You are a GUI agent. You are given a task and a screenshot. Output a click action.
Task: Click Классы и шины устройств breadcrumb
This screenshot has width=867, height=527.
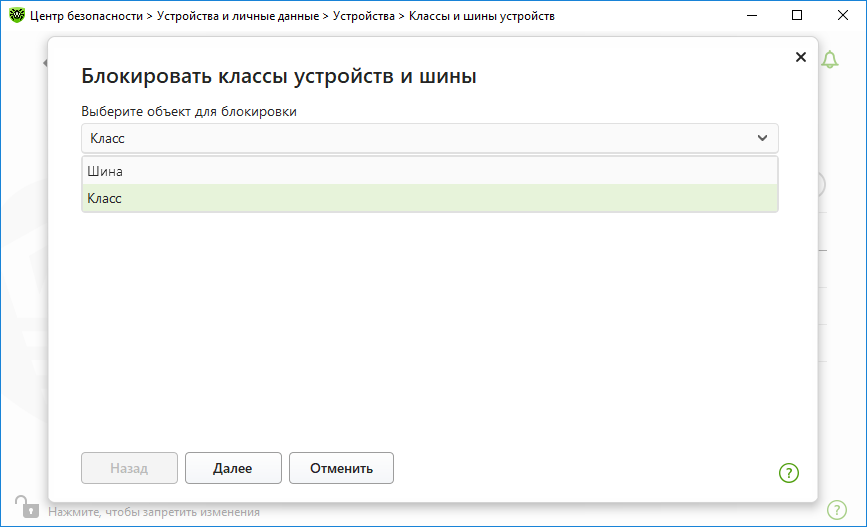click(x=482, y=16)
